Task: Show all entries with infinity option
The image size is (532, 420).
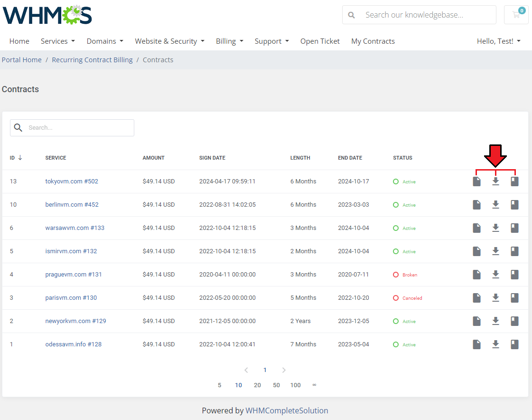Action: tap(315, 385)
